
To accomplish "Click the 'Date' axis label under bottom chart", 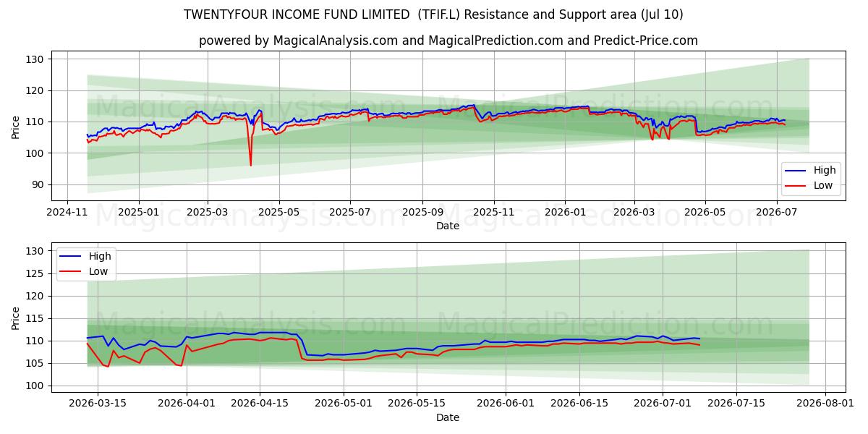I will click(x=448, y=417).
